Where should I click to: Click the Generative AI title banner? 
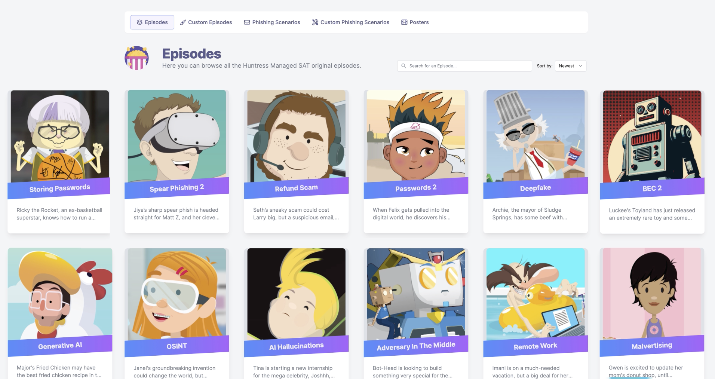click(60, 346)
